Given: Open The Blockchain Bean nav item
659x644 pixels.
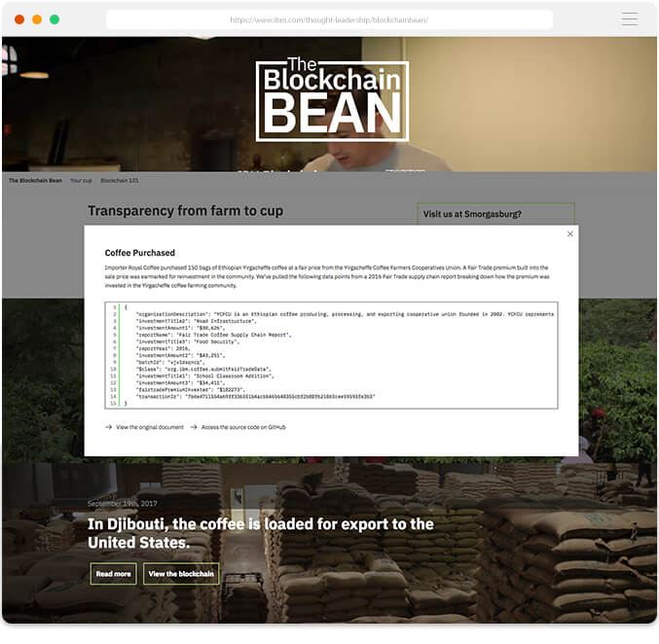Looking at the screenshot, I should tap(35, 181).
